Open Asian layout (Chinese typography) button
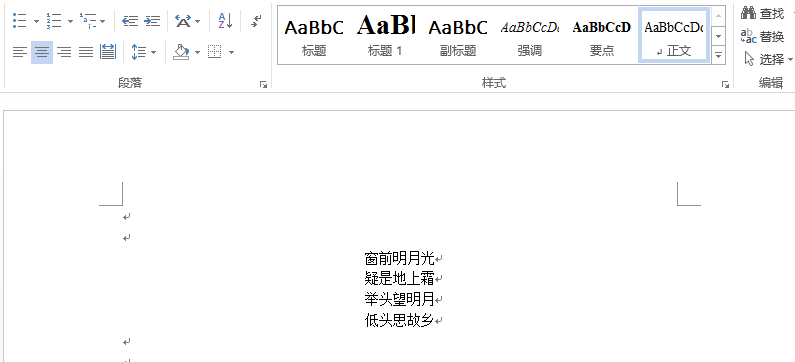Image resolution: width=795 pixels, height=362 pixels. pyautogui.click(x=183, y=21)
